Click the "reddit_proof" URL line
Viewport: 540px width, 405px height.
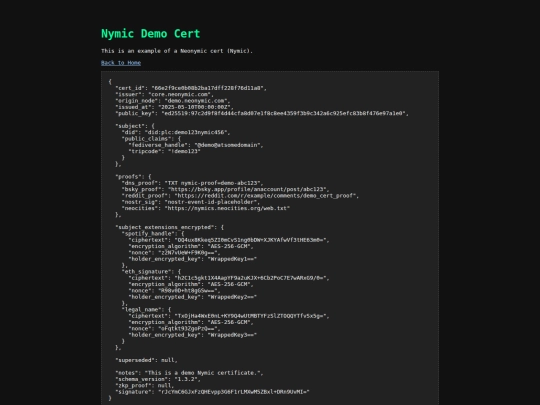point(240,196)
